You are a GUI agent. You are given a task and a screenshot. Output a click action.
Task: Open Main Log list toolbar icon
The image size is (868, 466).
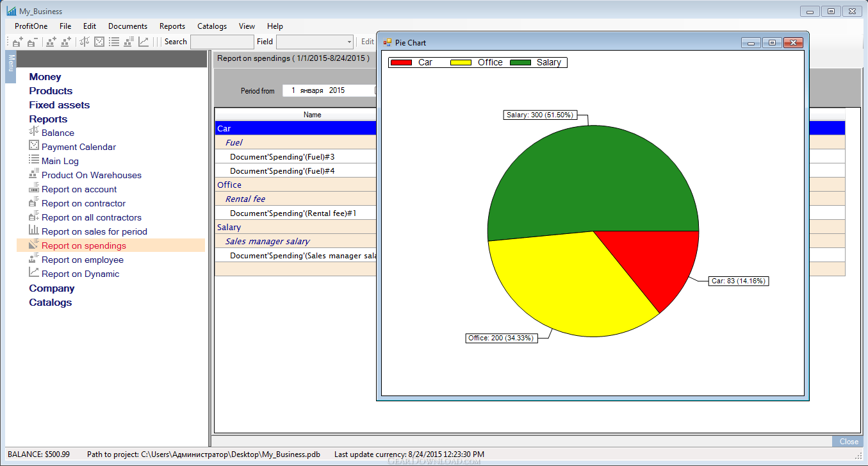click(x=114, y=42)
